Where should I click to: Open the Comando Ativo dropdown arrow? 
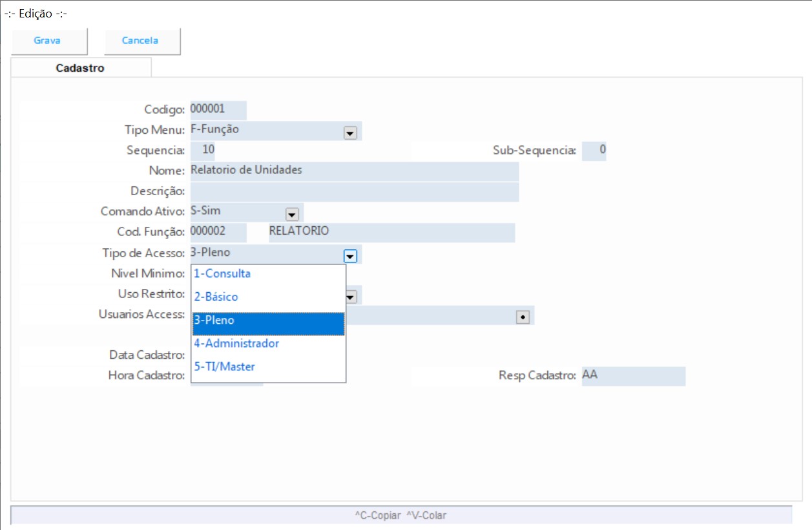click(x=291, y=214)
